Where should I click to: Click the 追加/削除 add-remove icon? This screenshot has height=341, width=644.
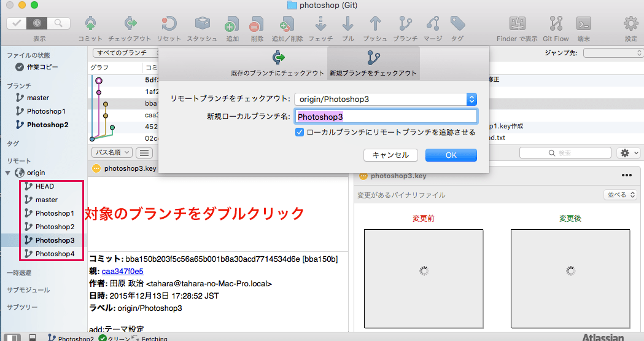(287, 24)
